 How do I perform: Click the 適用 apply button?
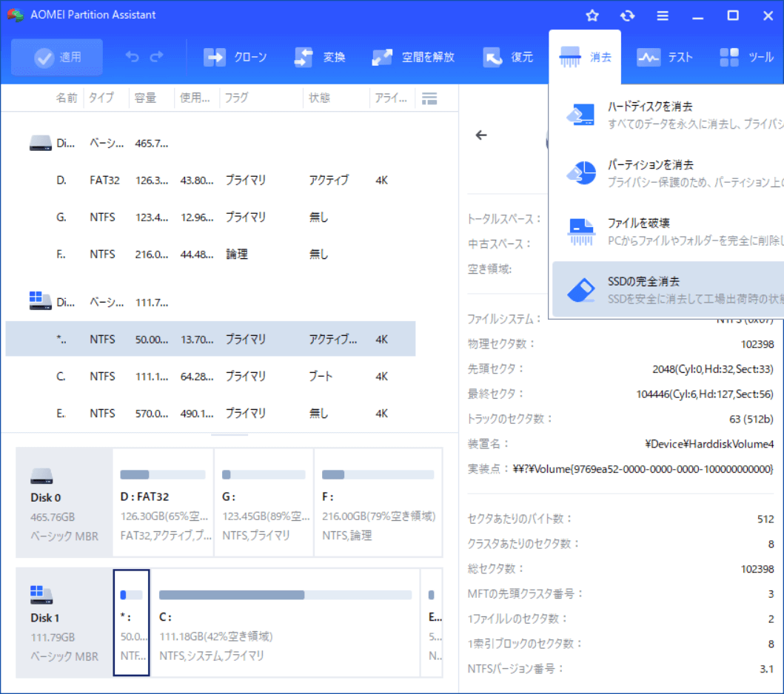click(57, 57)
